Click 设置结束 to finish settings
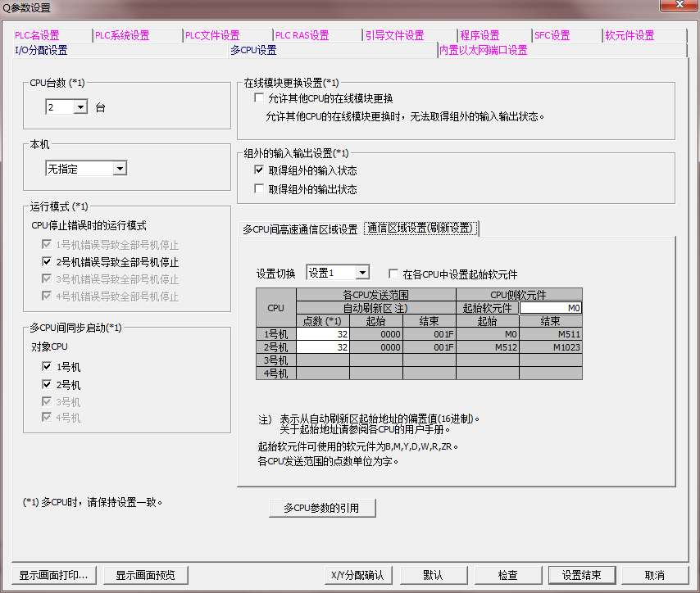The height and width of the screenshot is (593, 700). [581, 575]
